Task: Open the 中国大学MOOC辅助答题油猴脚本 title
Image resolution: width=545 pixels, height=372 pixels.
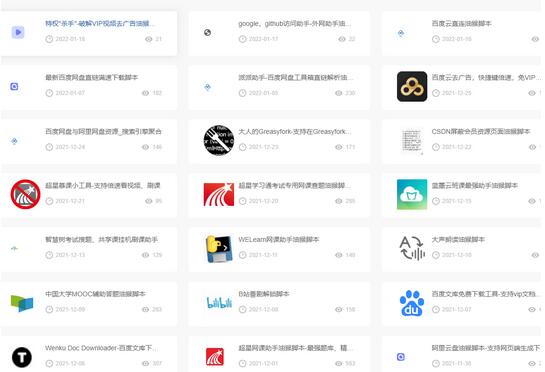Action: tap(95, 294)
